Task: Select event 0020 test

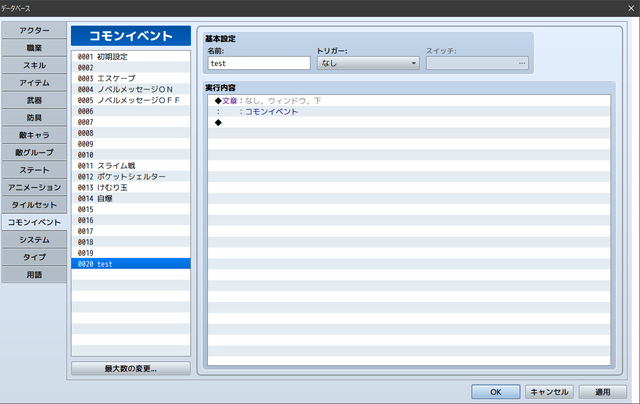Action: point(131,264)
